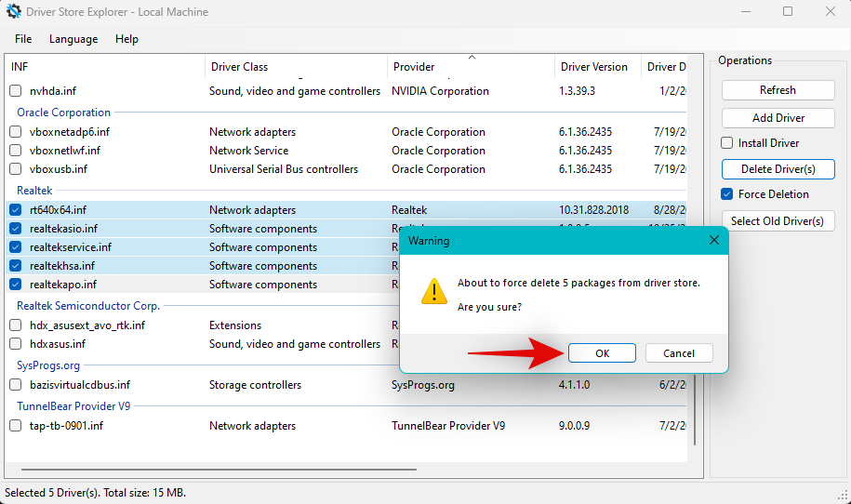Image resolution: width=851 pixels, height=504 pixels.
Task: Open the Help menu
Action: tap(126, 39)
